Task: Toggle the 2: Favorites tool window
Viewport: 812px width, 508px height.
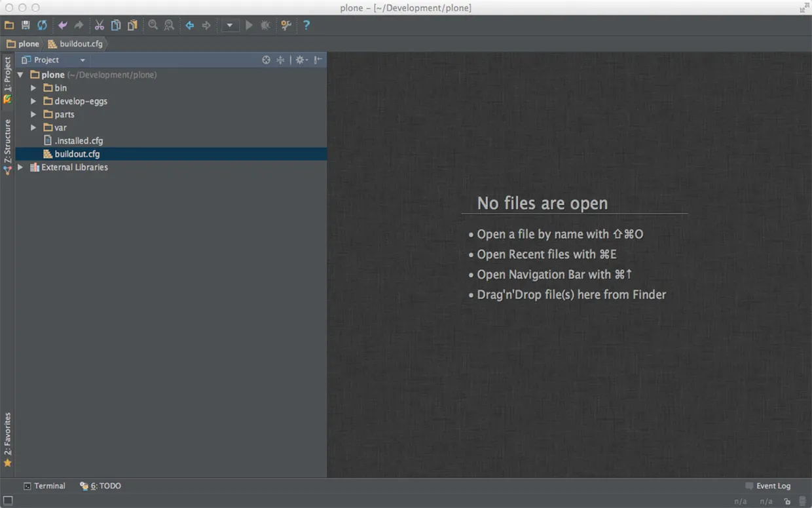Action: (8, 434)
